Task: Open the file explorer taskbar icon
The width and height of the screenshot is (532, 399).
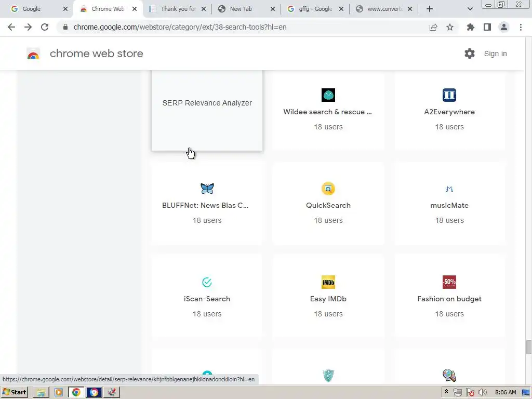Action: [x=41, y=392]
